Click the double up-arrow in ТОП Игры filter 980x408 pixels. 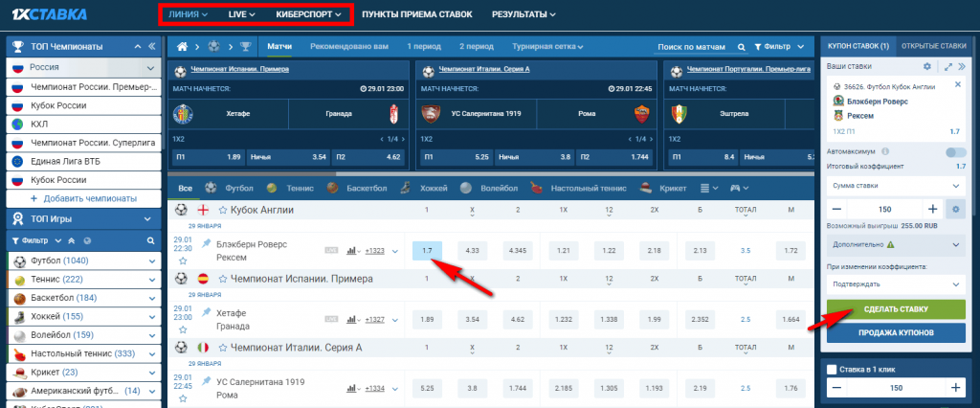tap(71, 240)
